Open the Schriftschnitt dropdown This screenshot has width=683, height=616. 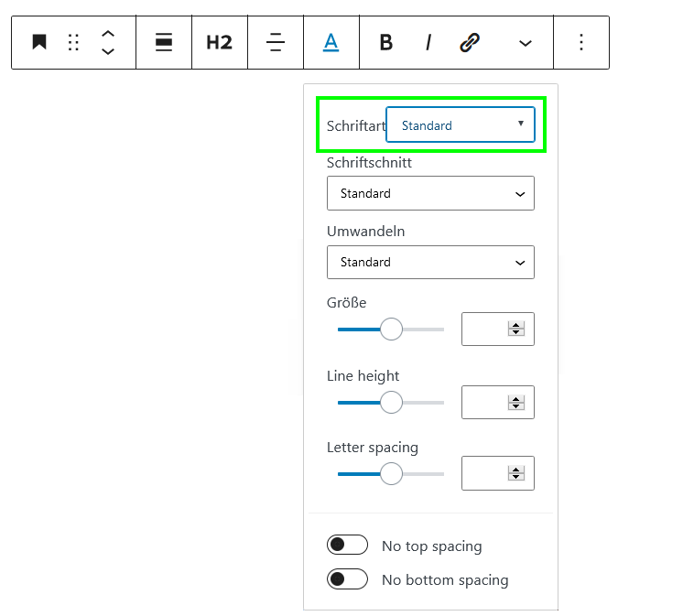tap(430, 193)
